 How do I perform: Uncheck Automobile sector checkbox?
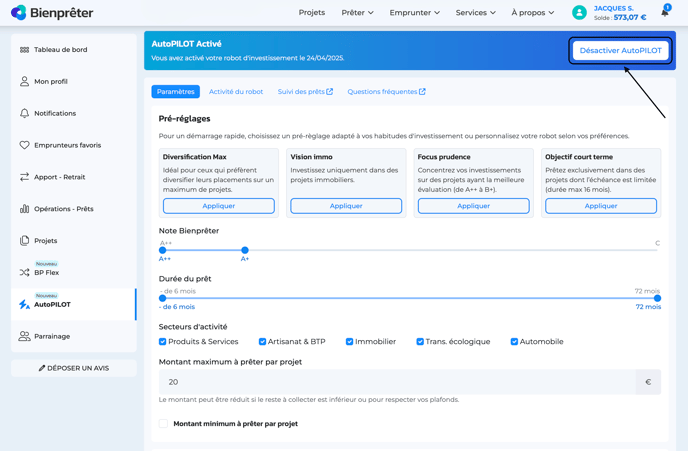pos(514,341)
